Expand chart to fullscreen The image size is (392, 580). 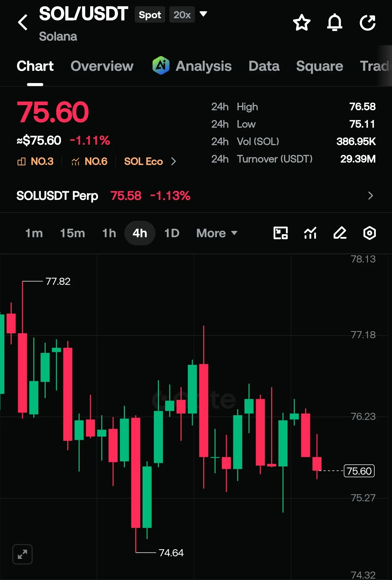click(22, 554)
